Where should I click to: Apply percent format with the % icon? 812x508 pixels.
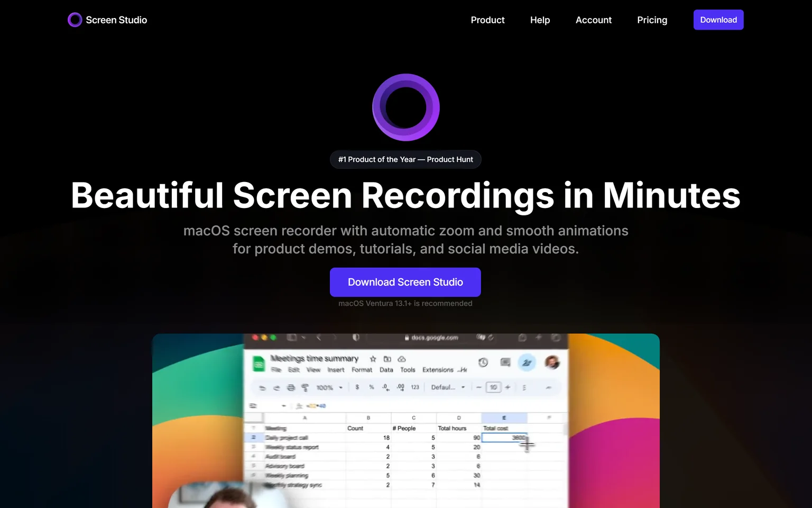(x=372, y=387)
